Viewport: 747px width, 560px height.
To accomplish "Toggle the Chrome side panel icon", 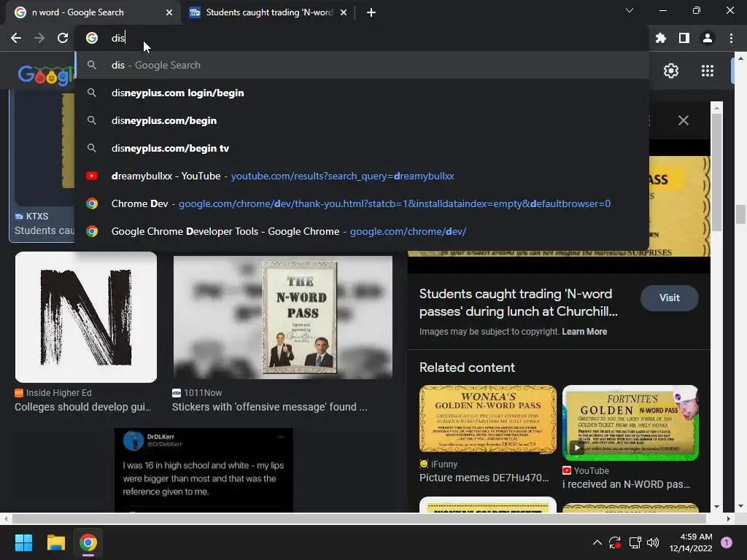I will coord(684,38).
